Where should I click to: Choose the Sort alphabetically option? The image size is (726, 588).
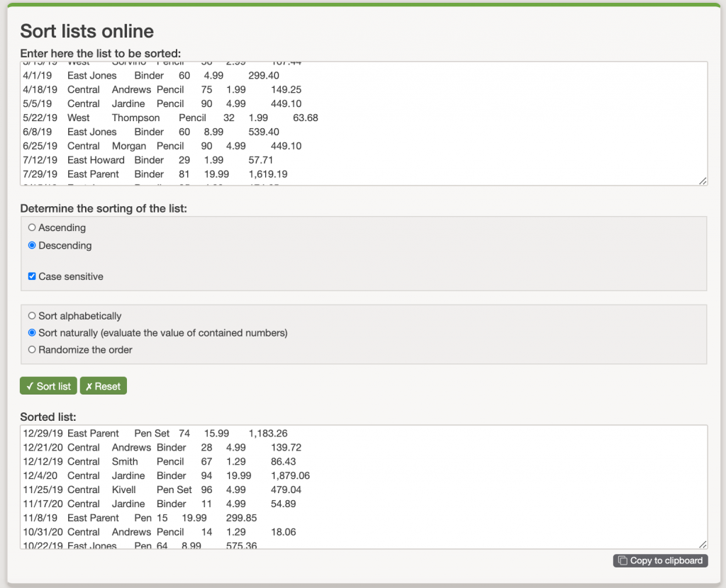30,316
